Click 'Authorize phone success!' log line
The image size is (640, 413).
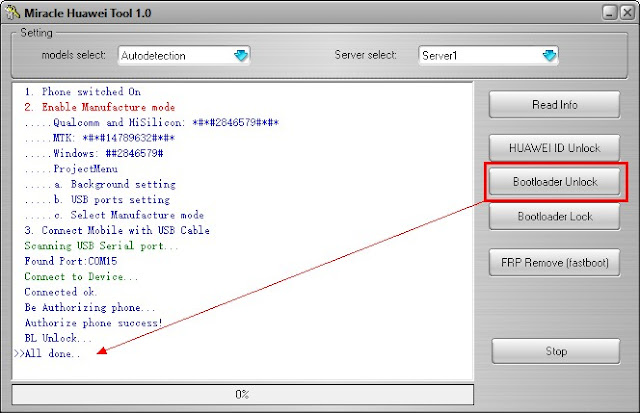point(93,323)
